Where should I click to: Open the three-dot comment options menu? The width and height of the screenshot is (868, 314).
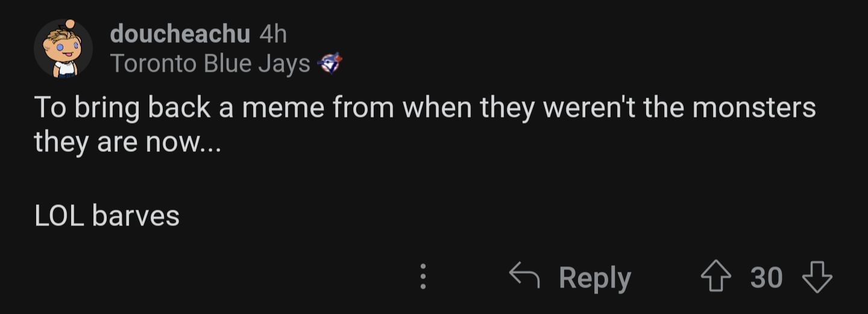click(x=423, y=277)
